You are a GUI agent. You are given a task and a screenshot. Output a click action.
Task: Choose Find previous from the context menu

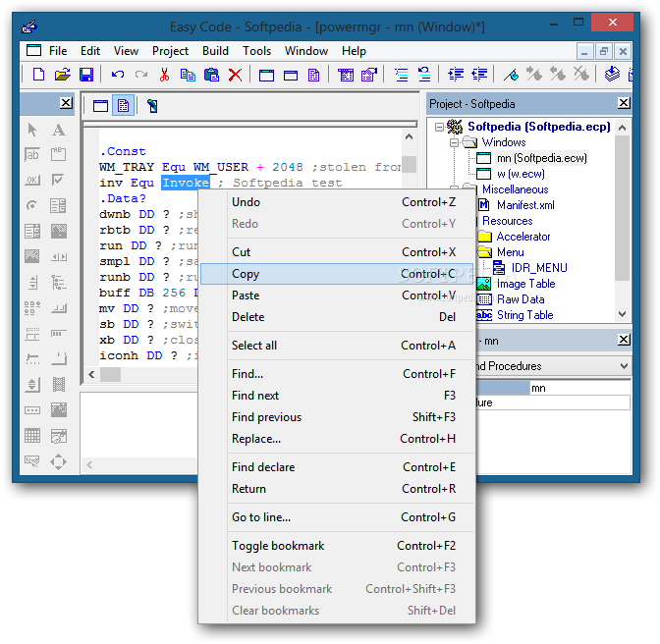(x=337, y=417)
